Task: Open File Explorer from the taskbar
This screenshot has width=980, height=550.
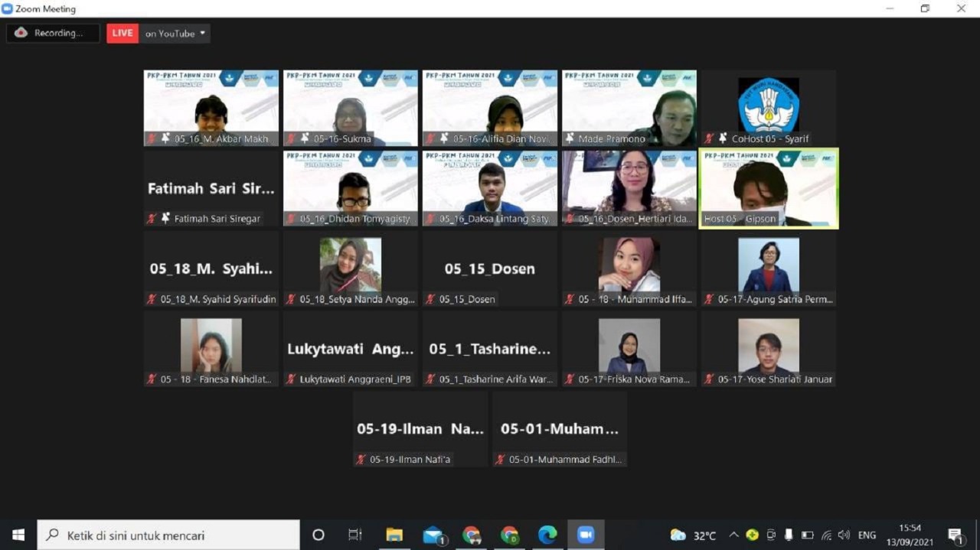Action: pyautogui.click(x=394, y=535)
